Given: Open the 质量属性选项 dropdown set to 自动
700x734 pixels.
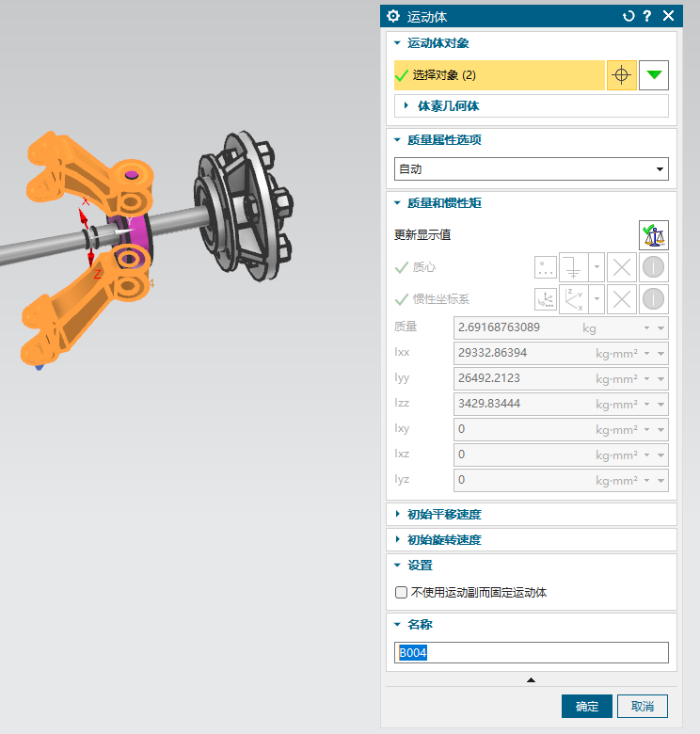Looking at the screenshot, I should tap(531, 169).
